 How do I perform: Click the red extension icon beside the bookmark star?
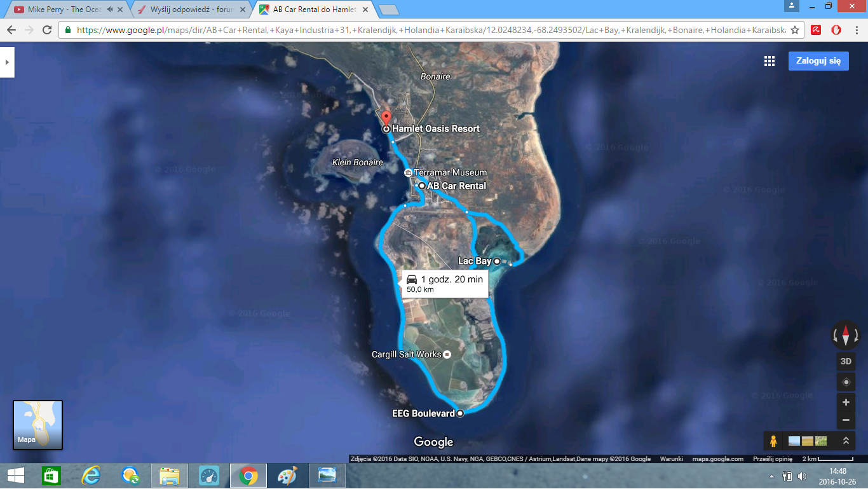coord(816,30)
